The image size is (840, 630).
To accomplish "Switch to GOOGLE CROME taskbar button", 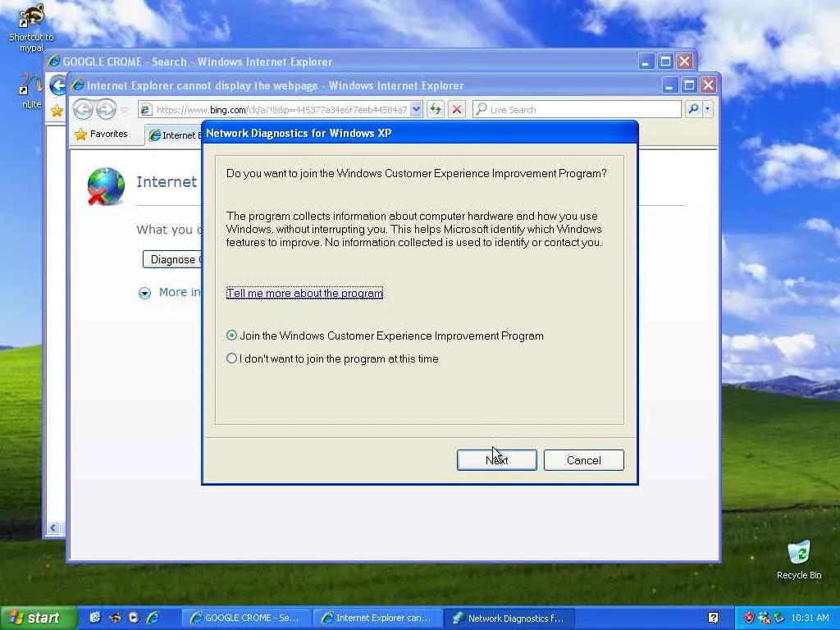I will coord(244,618).
